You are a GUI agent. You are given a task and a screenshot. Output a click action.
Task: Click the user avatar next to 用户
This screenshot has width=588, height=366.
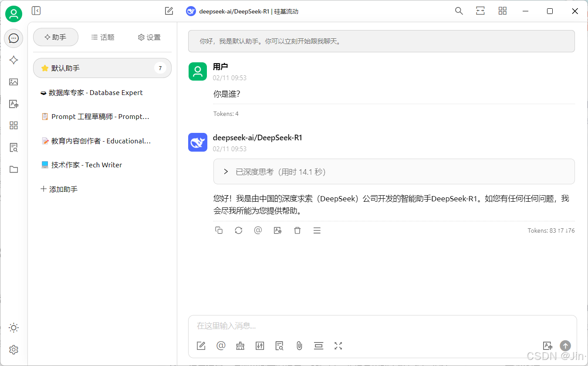(x=198, y=71)
